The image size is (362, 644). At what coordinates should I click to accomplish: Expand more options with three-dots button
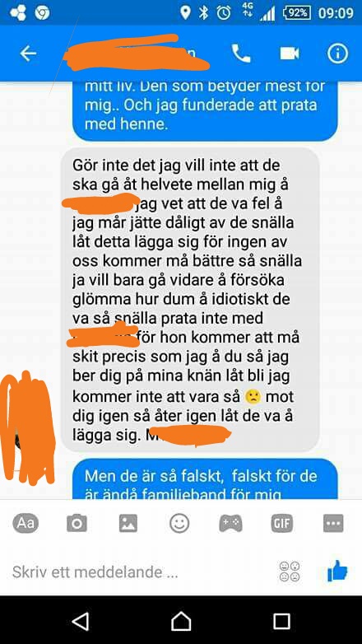333,523
